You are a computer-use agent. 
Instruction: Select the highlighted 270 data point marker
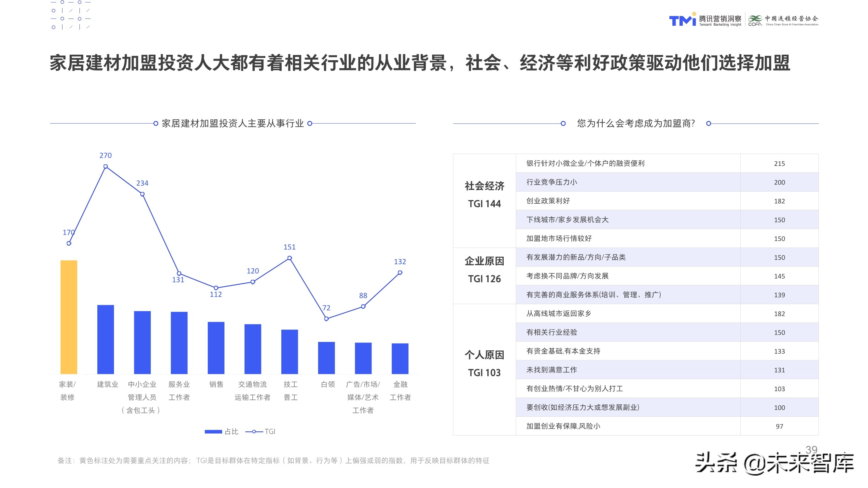click(105, 167)
